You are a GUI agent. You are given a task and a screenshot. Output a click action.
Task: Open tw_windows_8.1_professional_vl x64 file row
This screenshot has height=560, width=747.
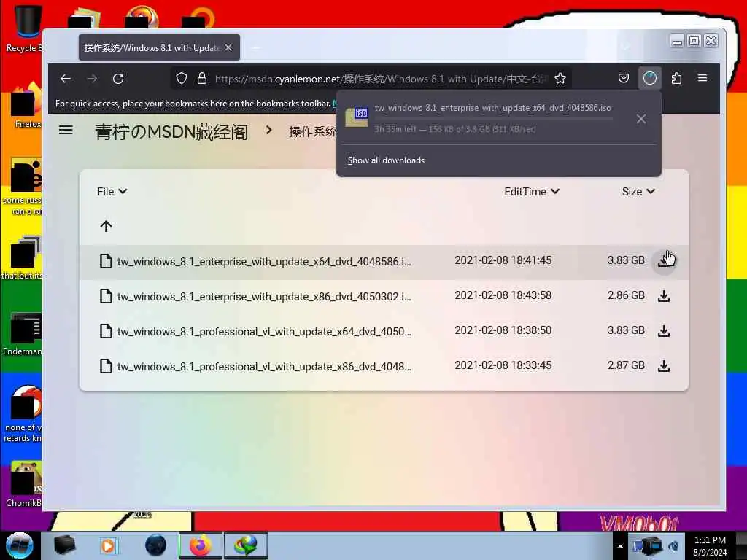tap(384, 331)
